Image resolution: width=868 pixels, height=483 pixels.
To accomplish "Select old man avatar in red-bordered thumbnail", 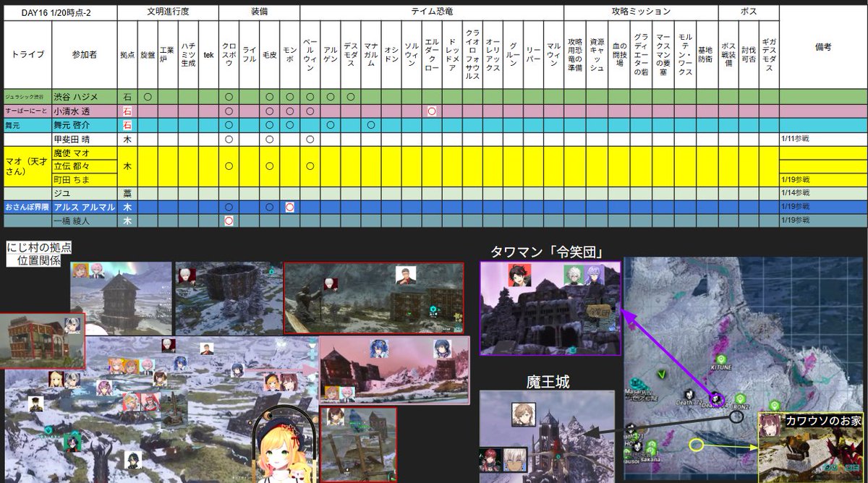I will pos(406,275).
